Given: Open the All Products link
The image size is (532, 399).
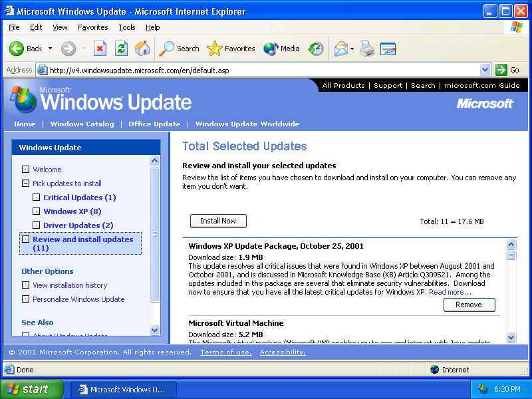Looking at the screenshot, I should click(x=343, y=86).
